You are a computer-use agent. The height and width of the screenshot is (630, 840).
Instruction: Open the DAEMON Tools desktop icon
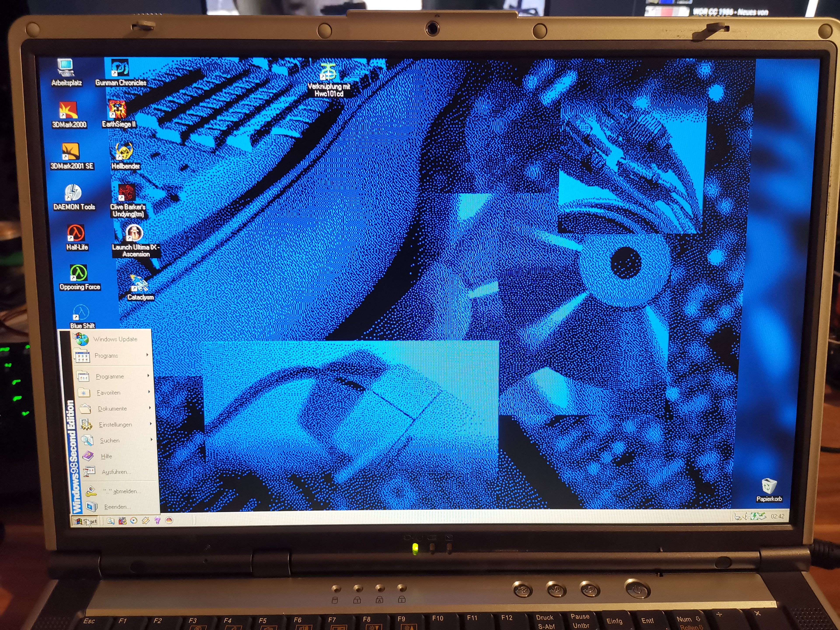(73, 192)
